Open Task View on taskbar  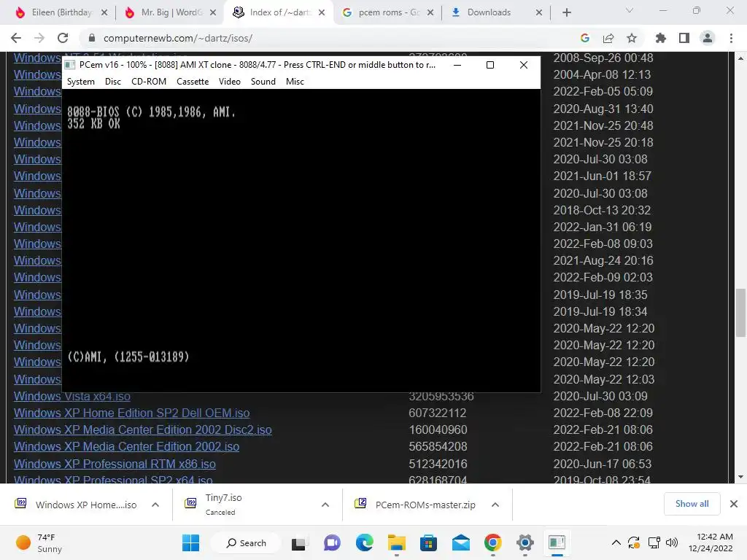[299, 542]
